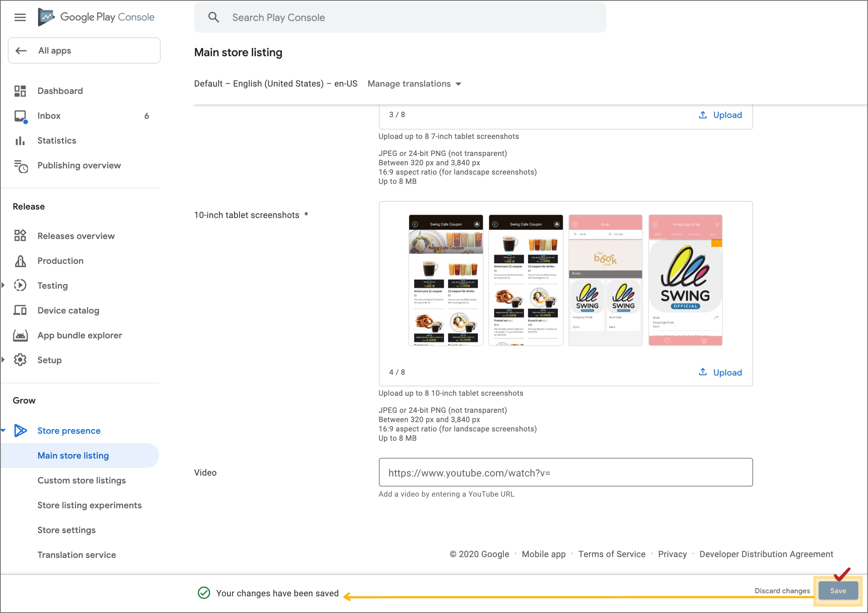This screenshot has height=613, width=868.
Task: Click the Save button
Action: (838, 590)
